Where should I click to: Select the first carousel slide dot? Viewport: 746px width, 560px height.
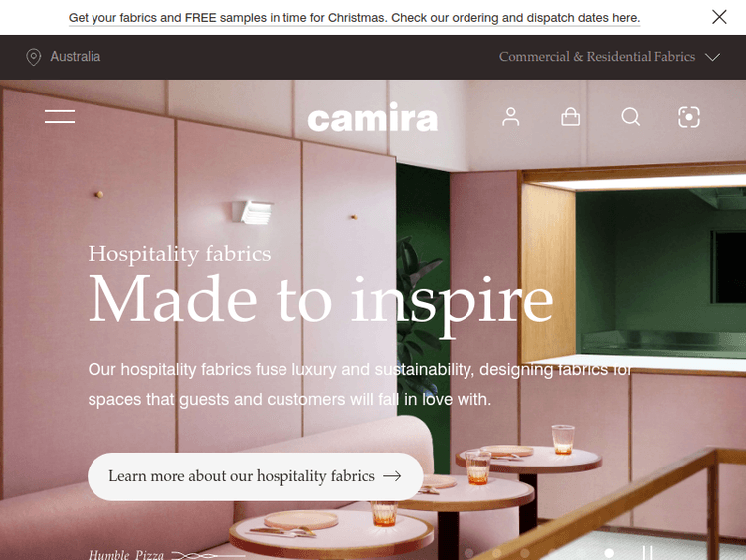tap(469, 553)
